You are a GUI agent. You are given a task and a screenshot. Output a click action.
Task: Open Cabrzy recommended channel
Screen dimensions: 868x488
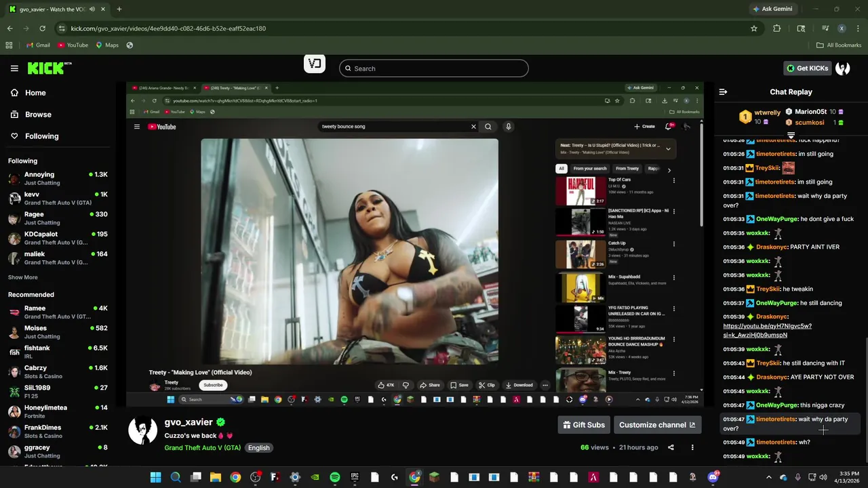tap(58, 372)
